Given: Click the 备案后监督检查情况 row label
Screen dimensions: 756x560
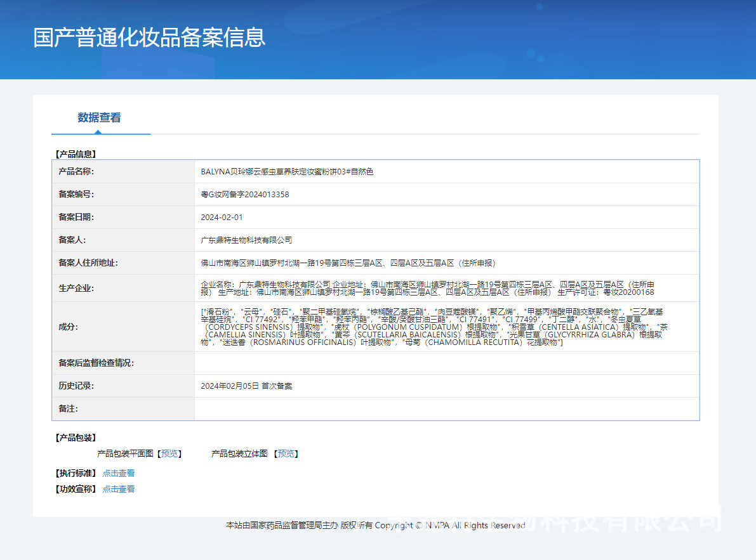Looking at the screenshot, I should point(95,362).
